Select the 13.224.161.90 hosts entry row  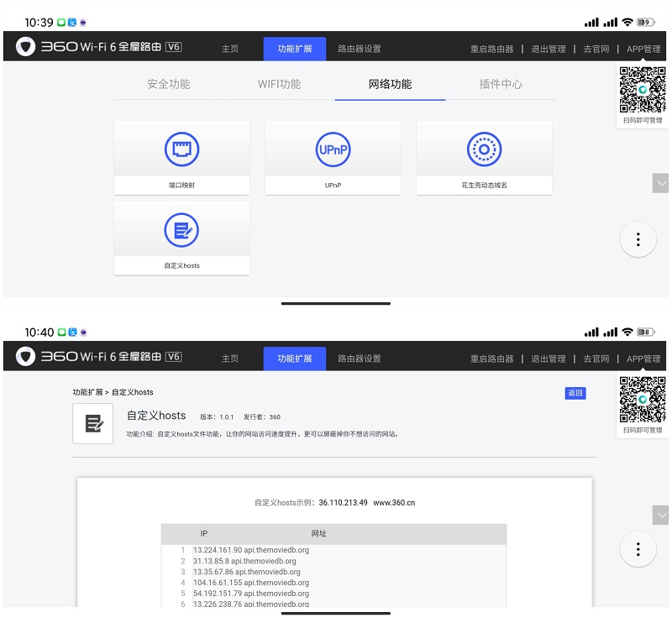tap(252, 550)
